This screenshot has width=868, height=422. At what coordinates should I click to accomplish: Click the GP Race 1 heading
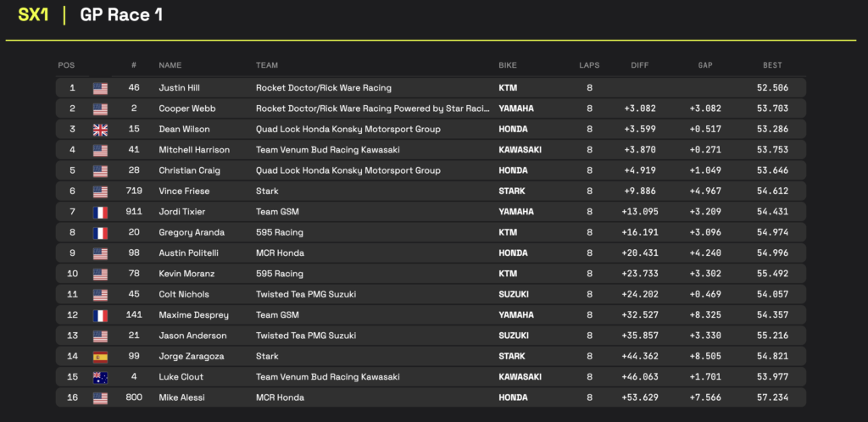pyautogui.click(x=121, y=15)
